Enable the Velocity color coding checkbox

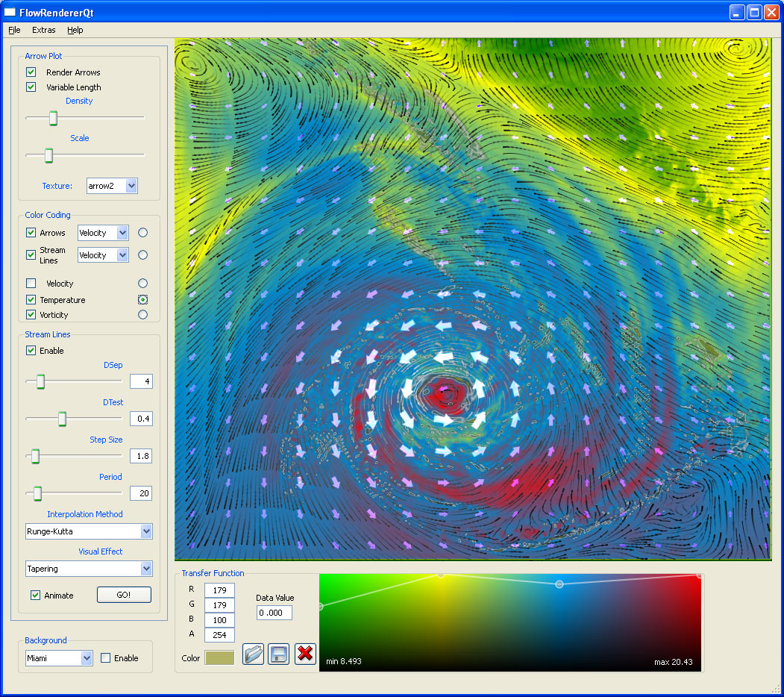(31, 284)
